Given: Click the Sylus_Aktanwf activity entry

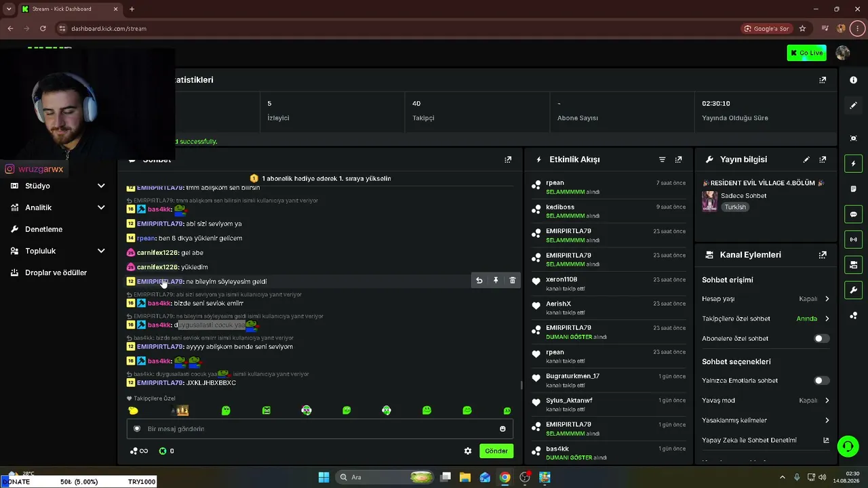Looking at the screenshot, I should click(x=608, y=405).
